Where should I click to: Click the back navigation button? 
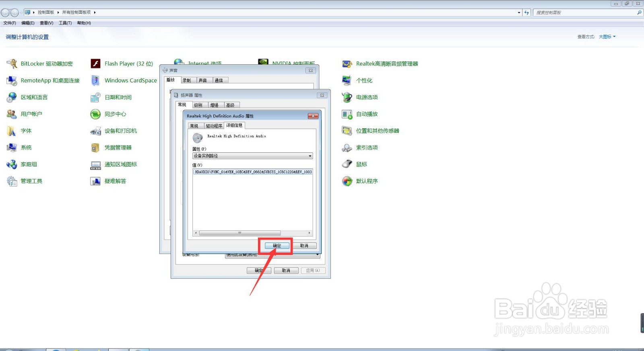pos(5,12)
